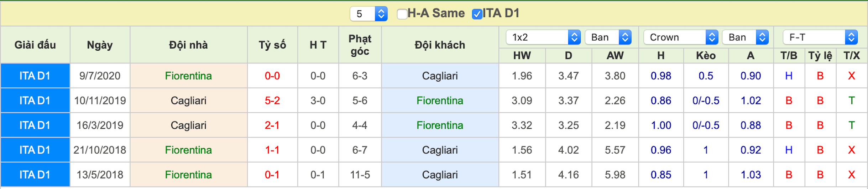The height and width of the screenshot is (189, 868).
Task: Enable the H-A Same checkbox
Action: (x=402, y=14)
